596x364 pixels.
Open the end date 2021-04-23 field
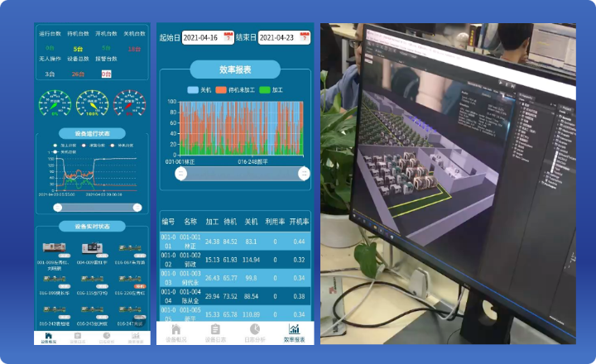pos(277,37)
